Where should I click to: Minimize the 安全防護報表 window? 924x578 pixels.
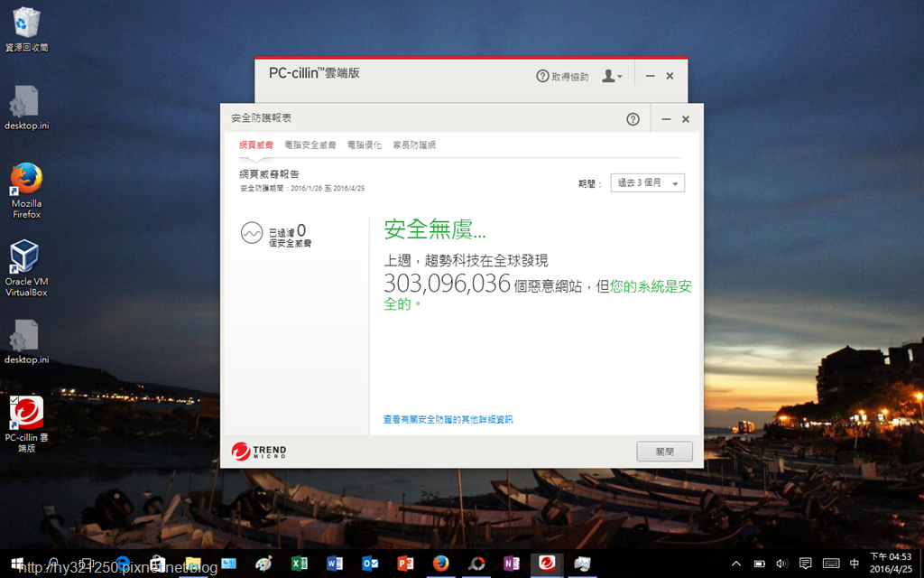tap(666, 119)
